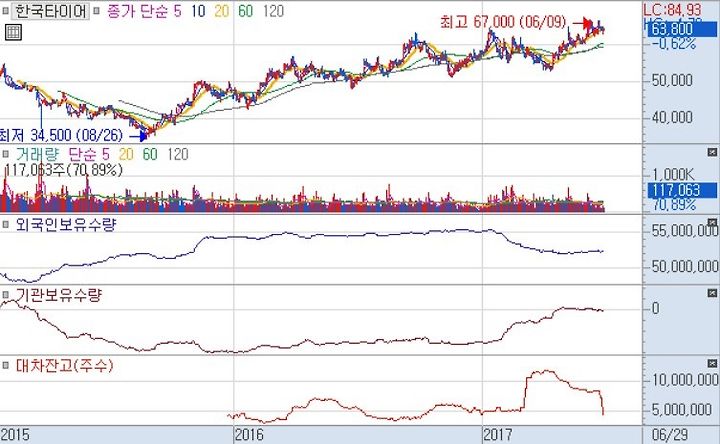This screenshot has height=444, width=720.
Task: Select the 10-day price moving average label
Action: (198, 11)
